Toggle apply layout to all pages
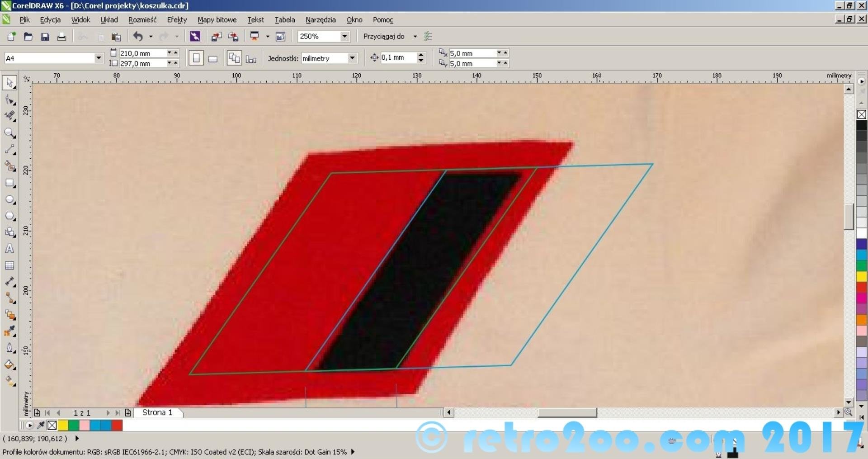 pos(234,58)
